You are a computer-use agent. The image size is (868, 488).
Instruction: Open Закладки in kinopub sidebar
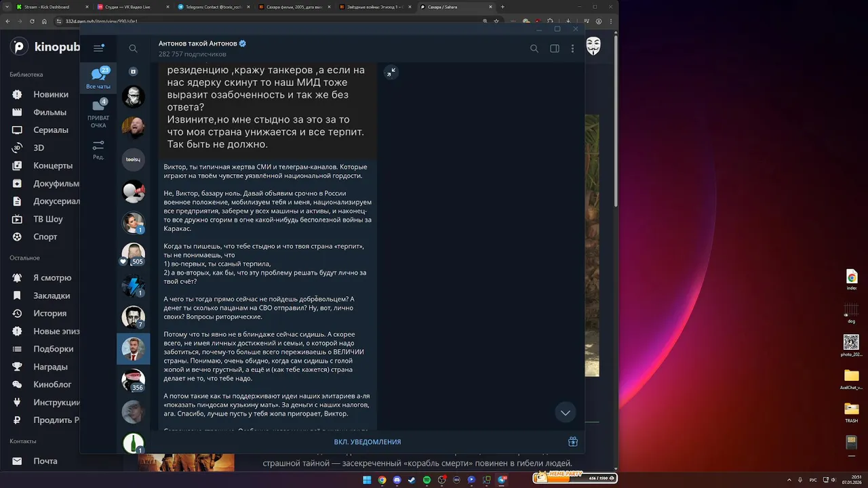click(52, 296)
